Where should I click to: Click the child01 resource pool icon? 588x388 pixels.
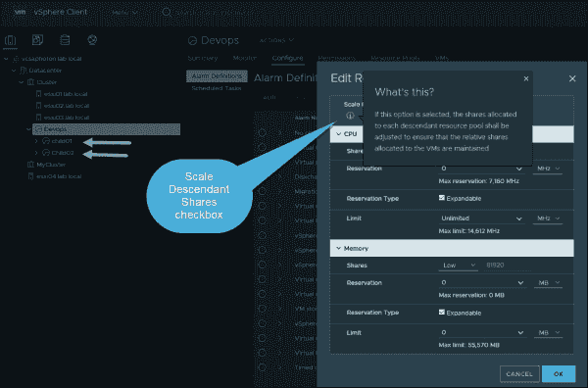pyautogui.click(x=46, y=141)
